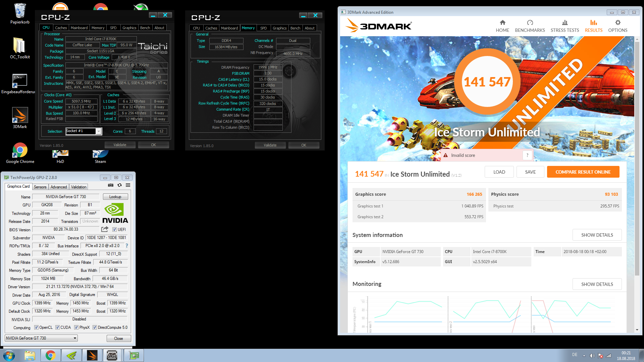Go to 3DMark Home

(x=502, y=26)
